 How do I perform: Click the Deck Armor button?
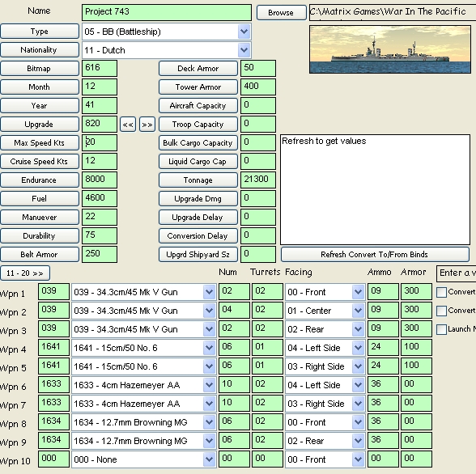point(198,69)
